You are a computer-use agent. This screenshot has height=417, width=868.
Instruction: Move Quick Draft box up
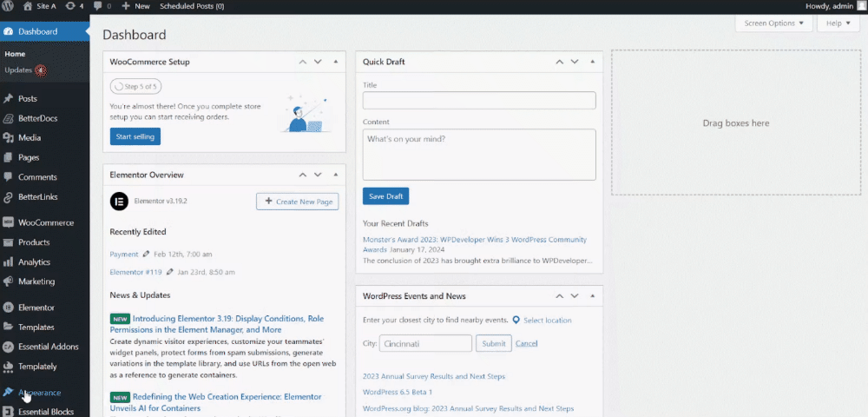pos(559,62)
